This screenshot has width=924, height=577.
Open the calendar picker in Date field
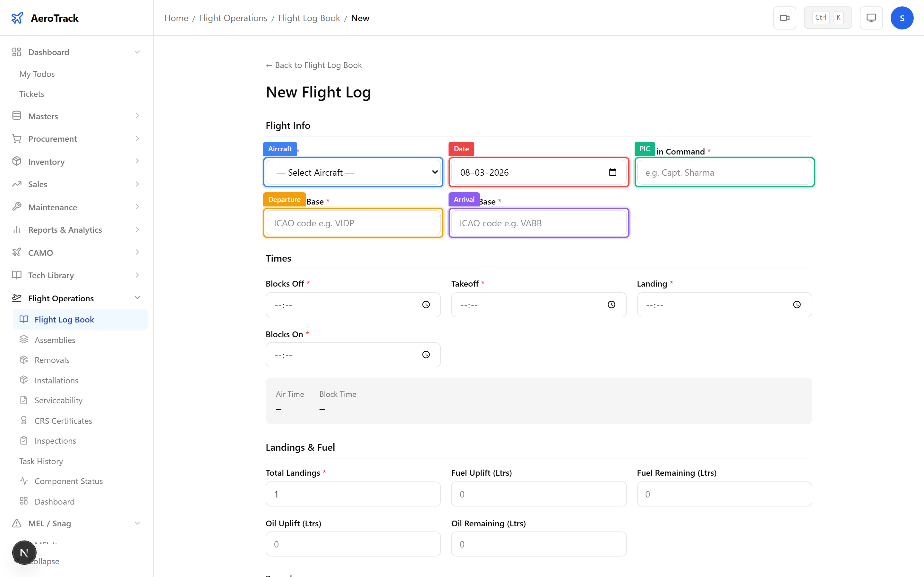pyautogui.click(x=612, y=172)
